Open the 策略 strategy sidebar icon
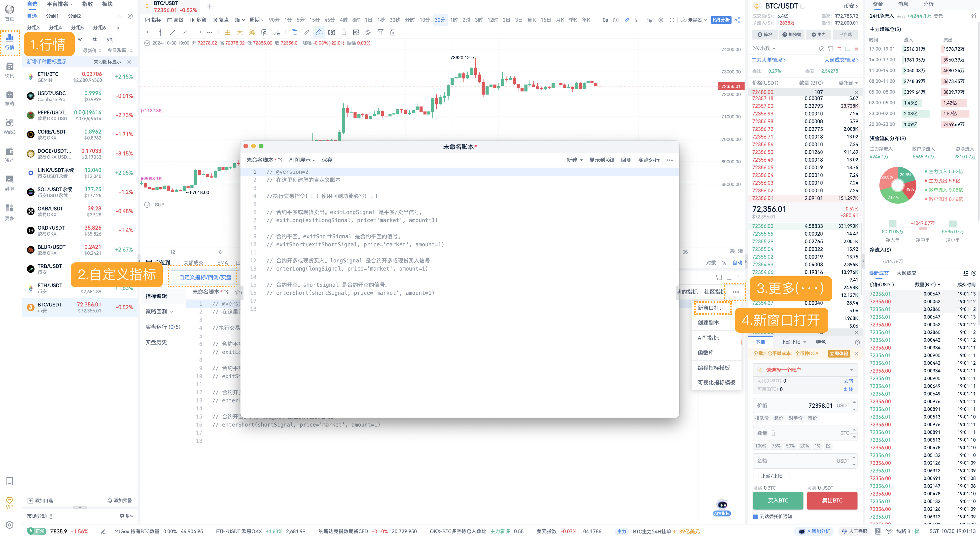The width and height of the screenshot is (980, 538). coord(10,98)
